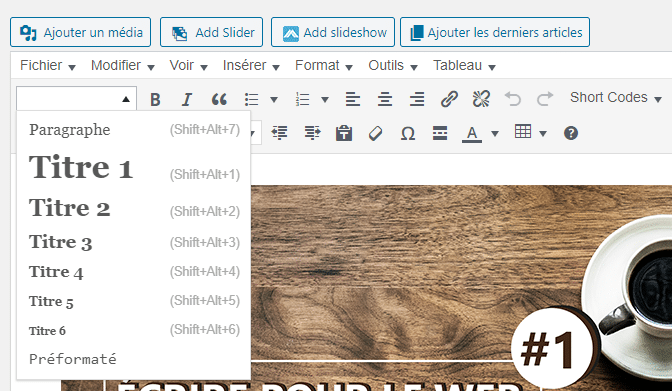Insert or edit a link

[449, 99]
